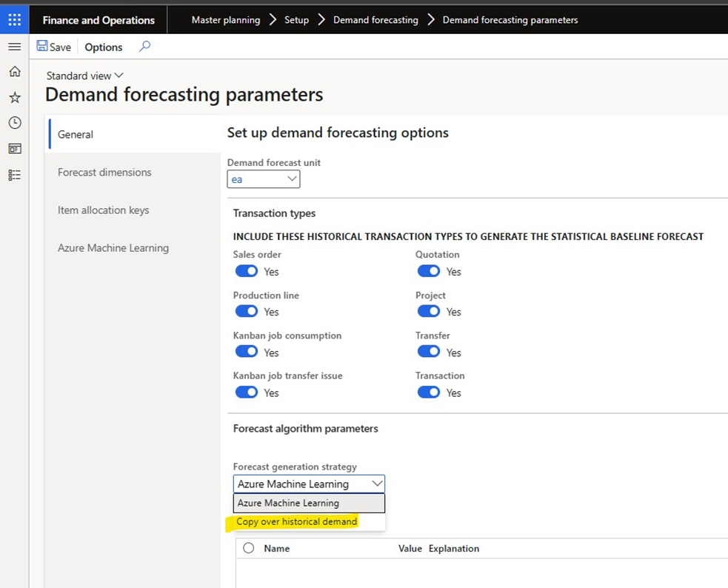Viewport: 728px width, 588px height.
Task: Select the row radio button beside Name
Action: [x=249, y=548]
